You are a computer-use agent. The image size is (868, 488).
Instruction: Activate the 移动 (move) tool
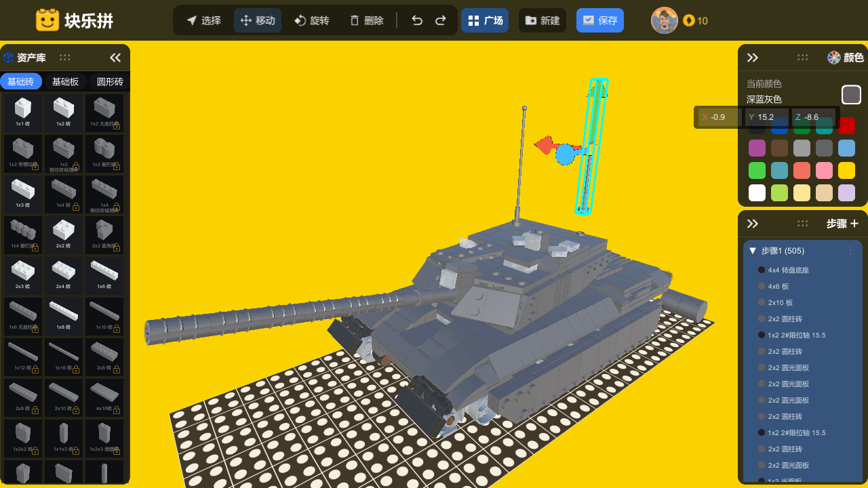click(258, 20)
